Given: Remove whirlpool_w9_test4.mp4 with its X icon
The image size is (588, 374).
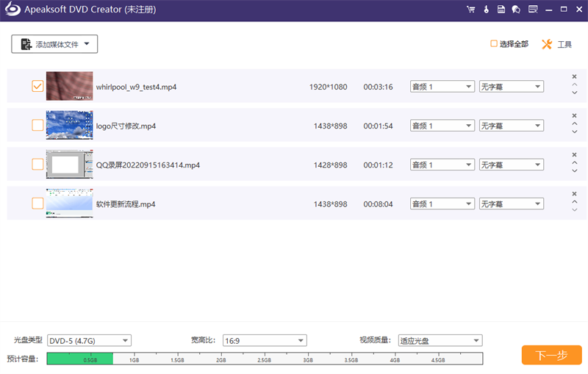Looking at the screenshot, I should pos(574,76).
